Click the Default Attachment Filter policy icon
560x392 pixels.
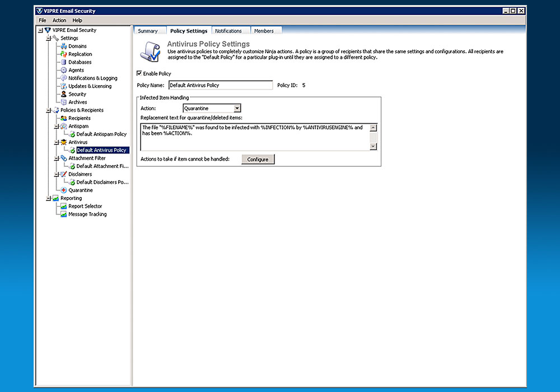(x=72, y=166)
